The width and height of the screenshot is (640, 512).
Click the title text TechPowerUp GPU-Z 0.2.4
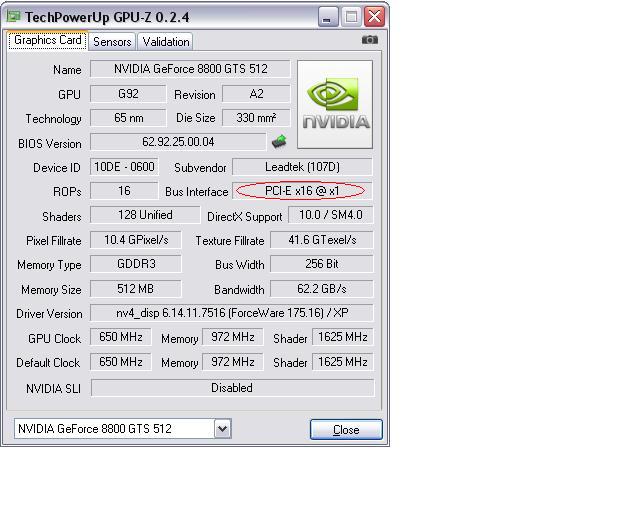pos(107,17)
